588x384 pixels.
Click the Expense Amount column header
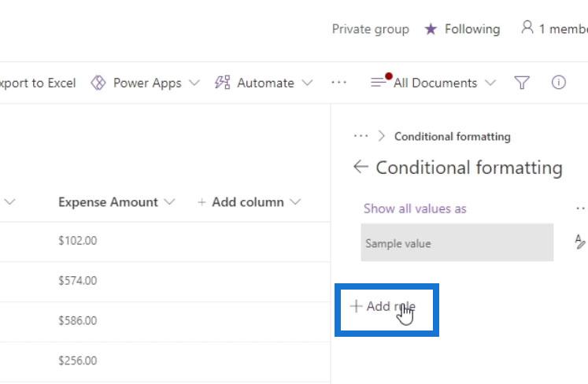pyautogui.click(x=108, y=202)
